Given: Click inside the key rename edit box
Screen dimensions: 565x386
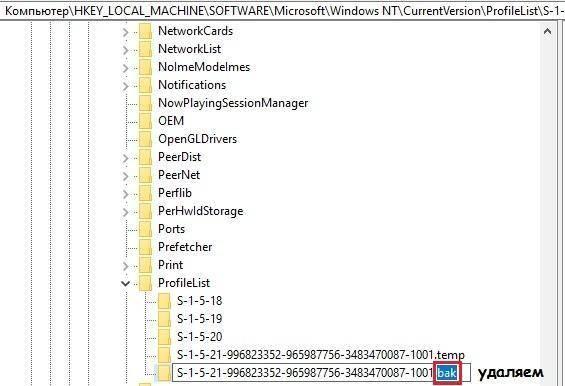Looking at the screenshot, I should point(321,373).
